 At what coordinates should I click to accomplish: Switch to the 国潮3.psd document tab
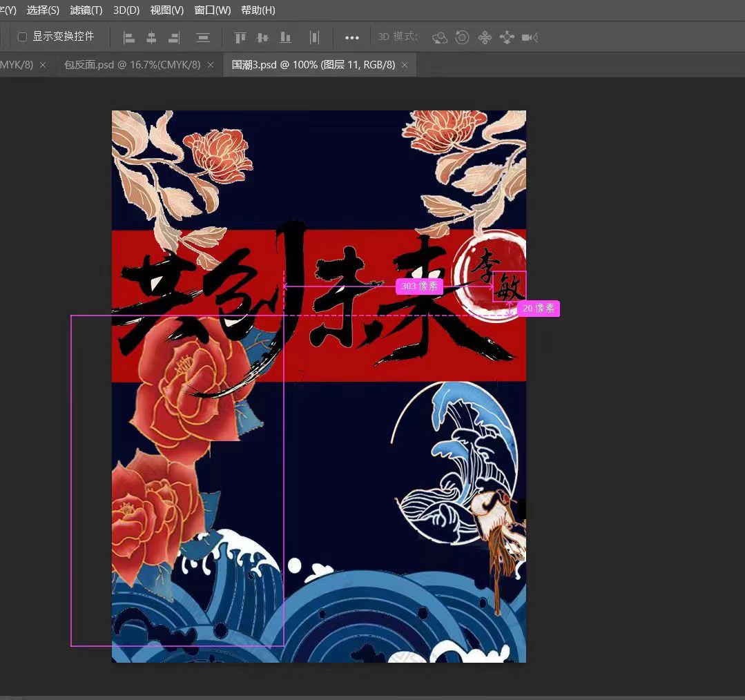point(313,65)
